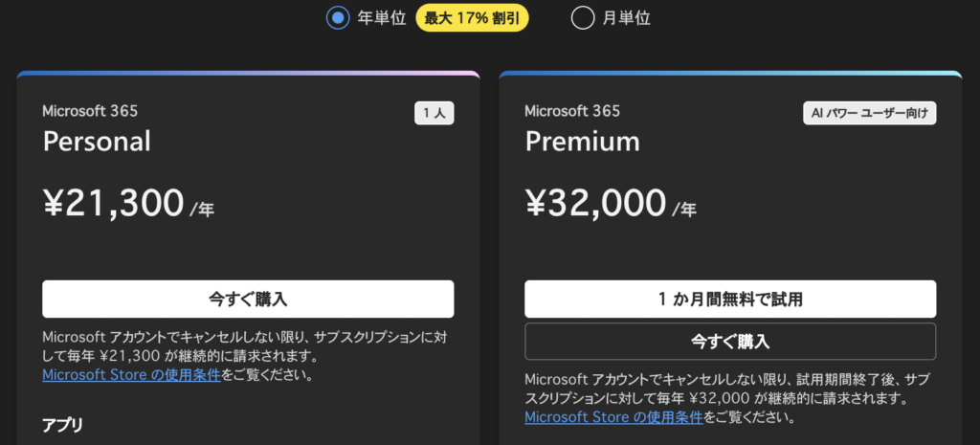Screen dimensions: 980x445
Task: Click the Personal plan title
Action: coord(97,142)
